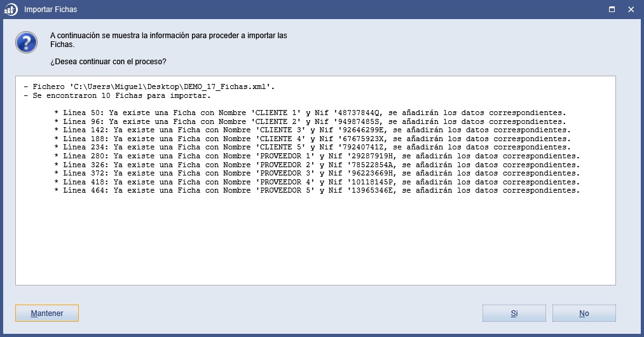The height and width of the screenshot is (337, 644).
Task: Select the Línea 50 CLIENTE 1 entry
Action: coord(310,113)
